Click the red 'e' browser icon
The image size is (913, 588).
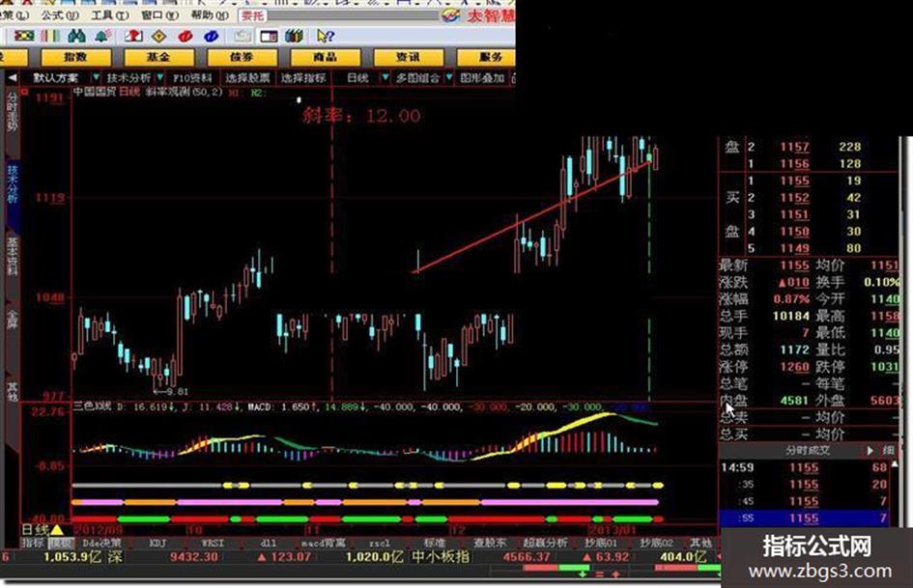tap(185, 36)
